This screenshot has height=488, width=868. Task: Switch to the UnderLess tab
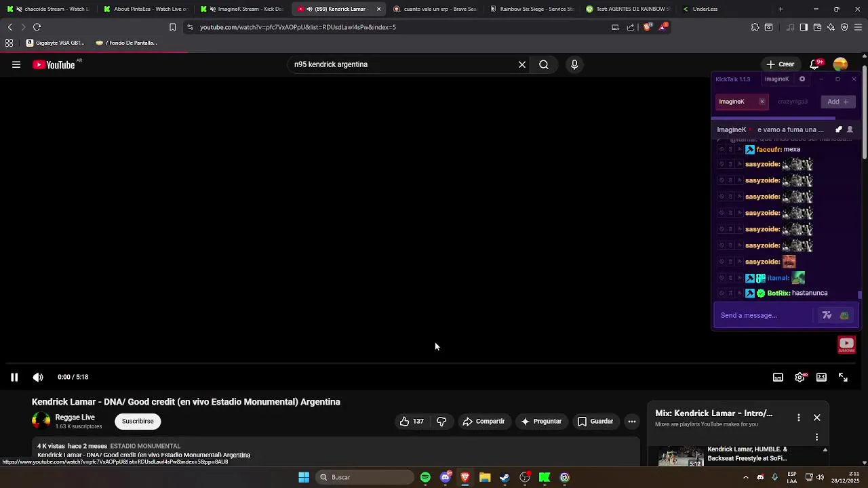pyautogui.click(x=725, y=9)
